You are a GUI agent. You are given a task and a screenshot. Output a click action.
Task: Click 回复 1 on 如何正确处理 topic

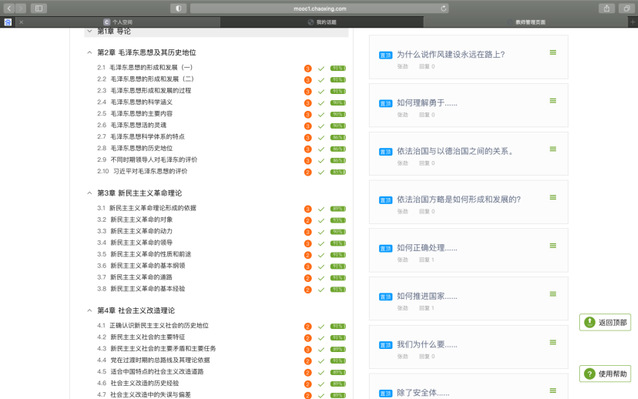[x=427, y=259]
